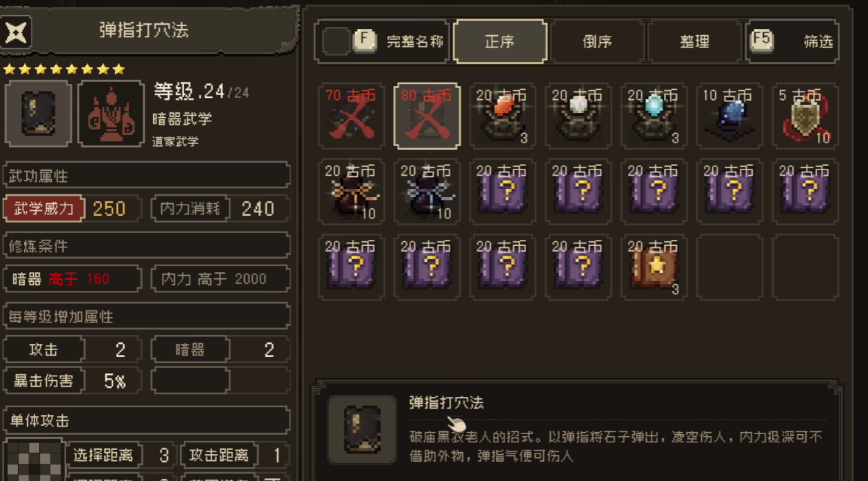This screenshot has height=481, width=868.
Task: Select the first purple mystery book item
Action: (x=503, y=192)
